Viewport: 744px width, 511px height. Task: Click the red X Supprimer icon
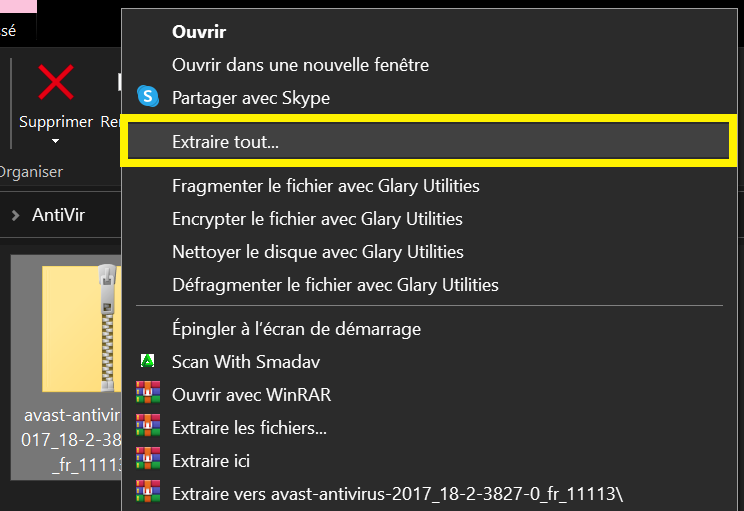pyautogui.click(x=56, y=83)
